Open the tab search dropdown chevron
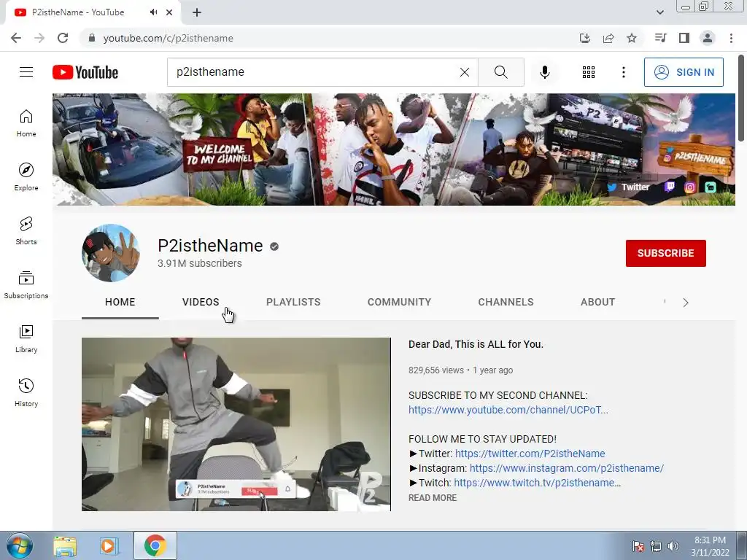Viewport: 747px width, 560px height. pos(659,12)
